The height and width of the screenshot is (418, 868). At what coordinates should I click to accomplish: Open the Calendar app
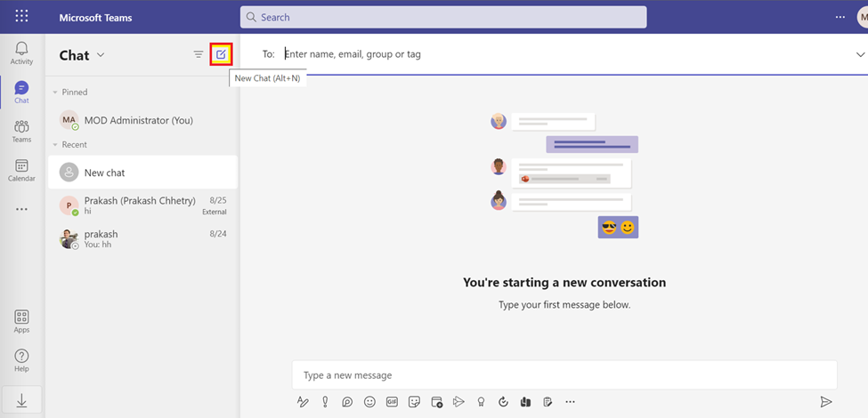pyautogui.click(x=21, y=170)
